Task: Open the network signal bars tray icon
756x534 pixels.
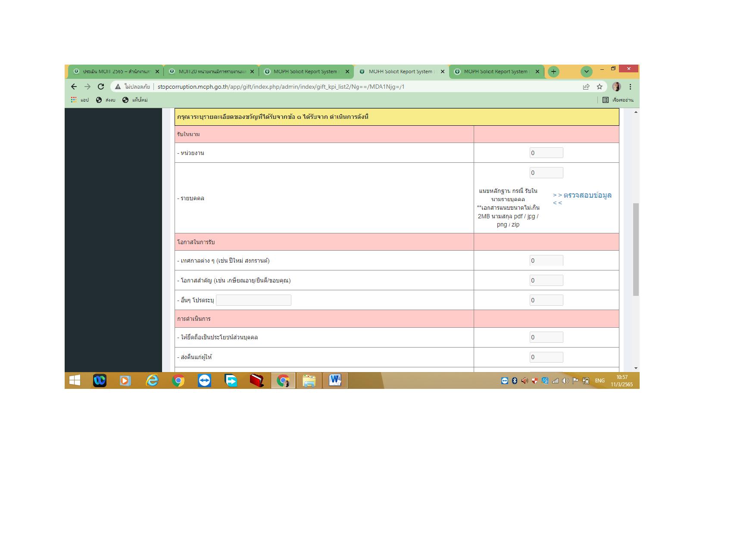Action: [555, 381]
